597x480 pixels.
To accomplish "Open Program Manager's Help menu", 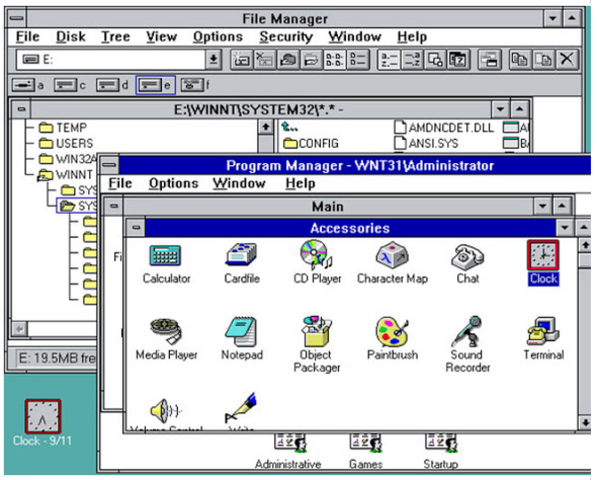I will click(x=300, y=183).
